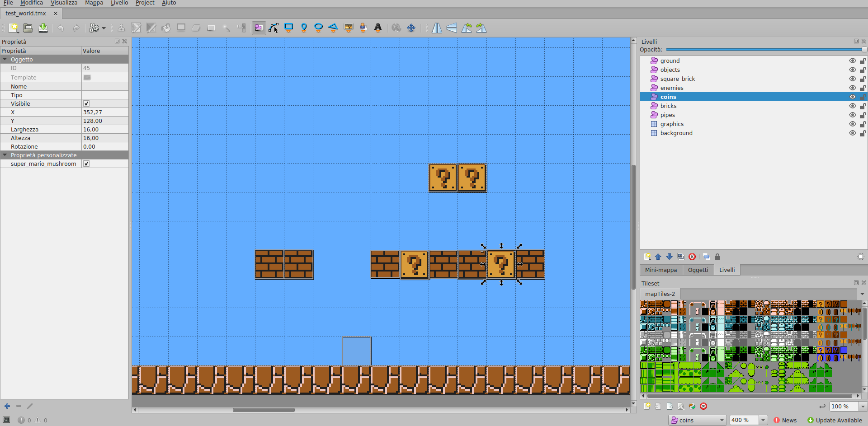Select the Insert Polygon tool

tap(333, 28)
